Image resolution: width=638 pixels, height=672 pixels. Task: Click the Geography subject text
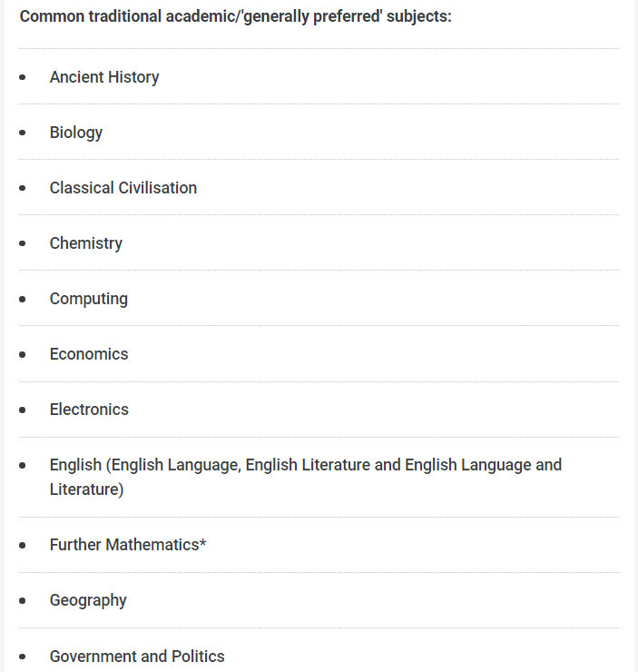pyautogui.click(x=88, y=600)
